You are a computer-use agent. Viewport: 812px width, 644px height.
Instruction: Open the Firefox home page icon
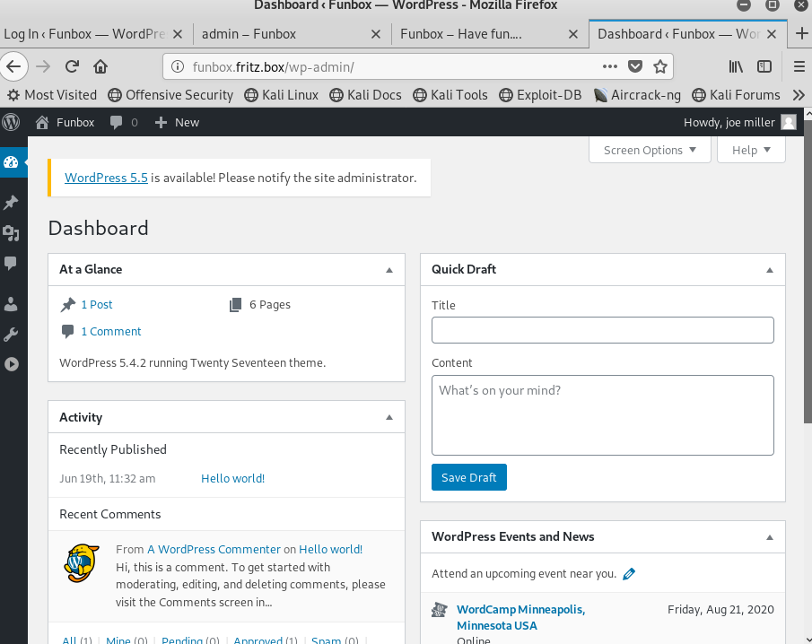tap(100, 66)
